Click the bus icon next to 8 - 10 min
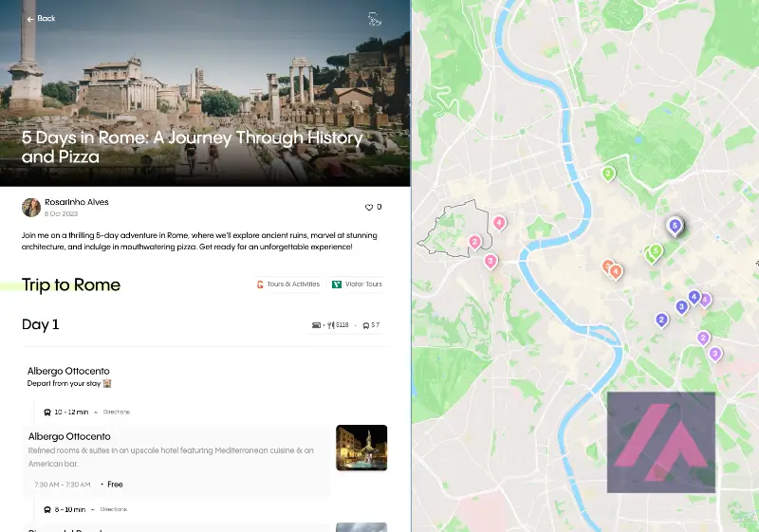The height and width of the screenshot is (532, 759). tap(47, 510)
